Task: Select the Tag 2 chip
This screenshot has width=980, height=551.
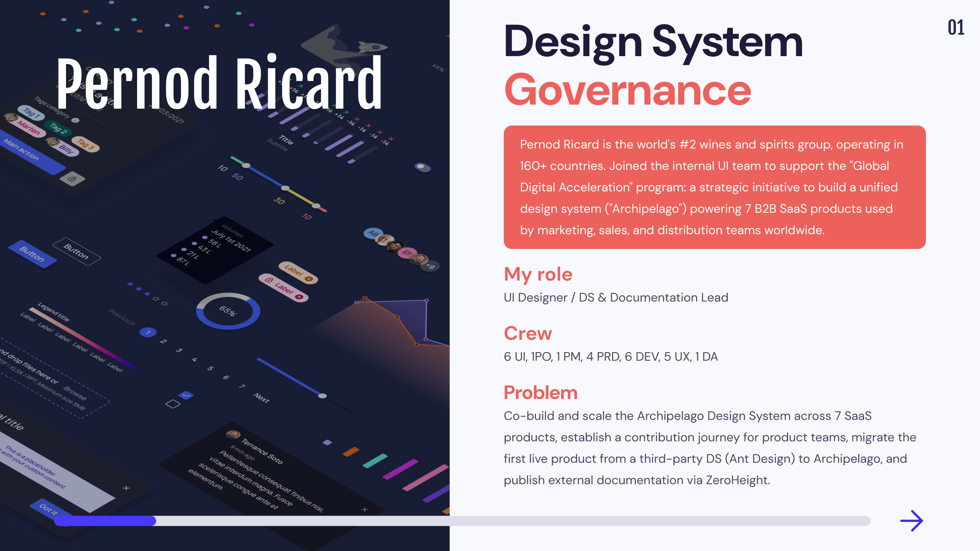Action: click(59, 129)
